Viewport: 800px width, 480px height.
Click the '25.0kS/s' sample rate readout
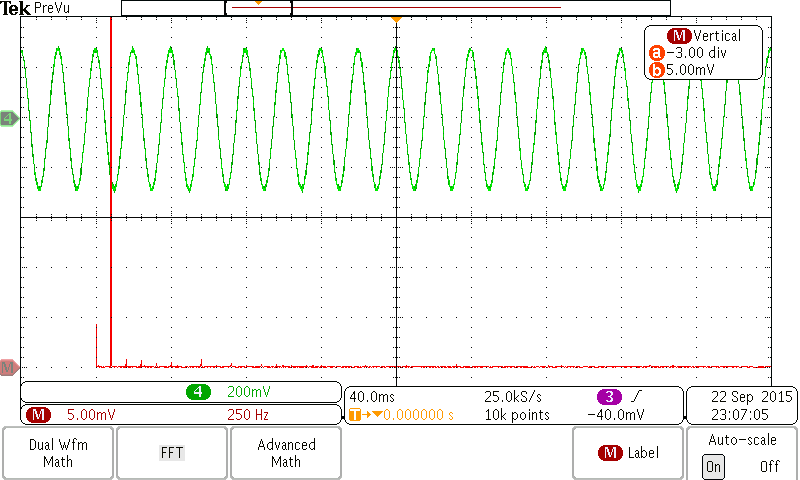(513, 396)
